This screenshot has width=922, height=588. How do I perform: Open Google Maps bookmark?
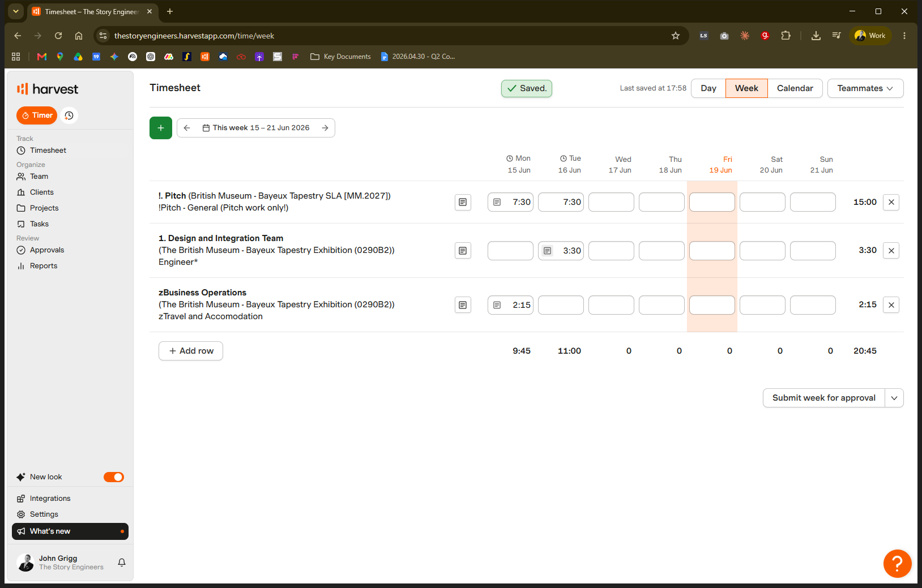pos(60,57)
